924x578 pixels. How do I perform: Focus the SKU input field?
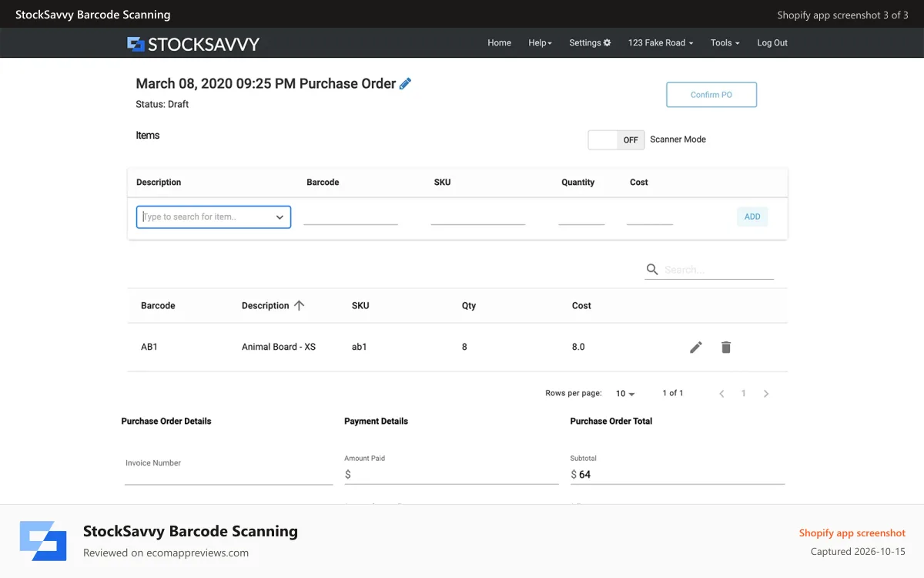pos(478,217)
